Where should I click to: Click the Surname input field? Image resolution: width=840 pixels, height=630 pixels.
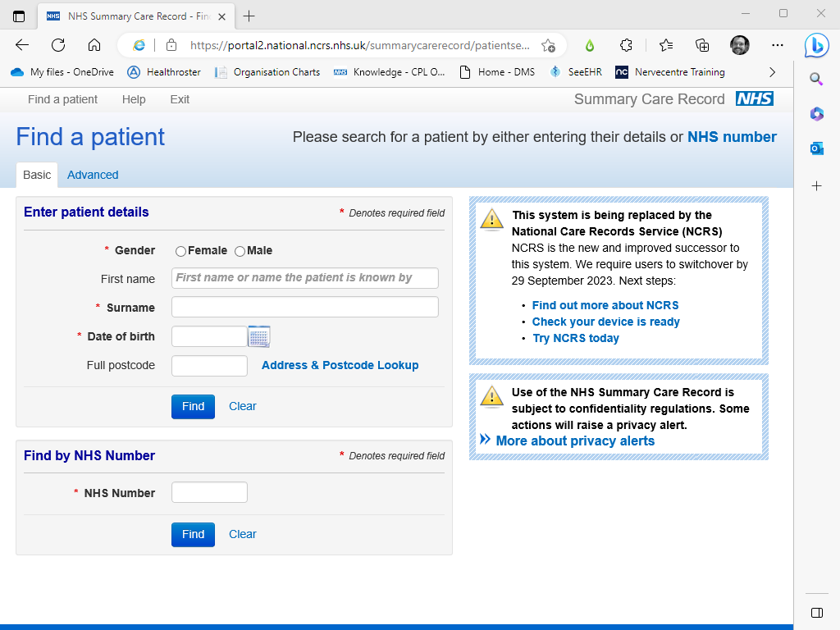tap(305, 307)
